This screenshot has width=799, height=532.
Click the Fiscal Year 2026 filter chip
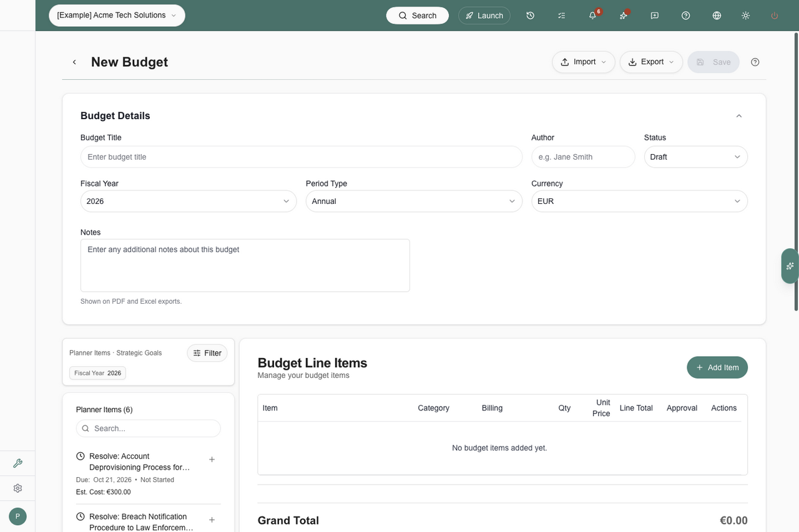[97, 373]
